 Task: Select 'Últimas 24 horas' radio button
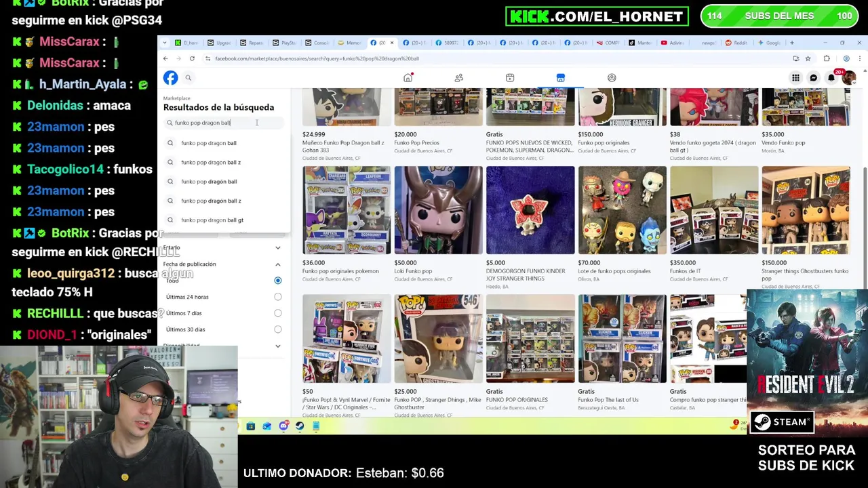click(277, 297)
